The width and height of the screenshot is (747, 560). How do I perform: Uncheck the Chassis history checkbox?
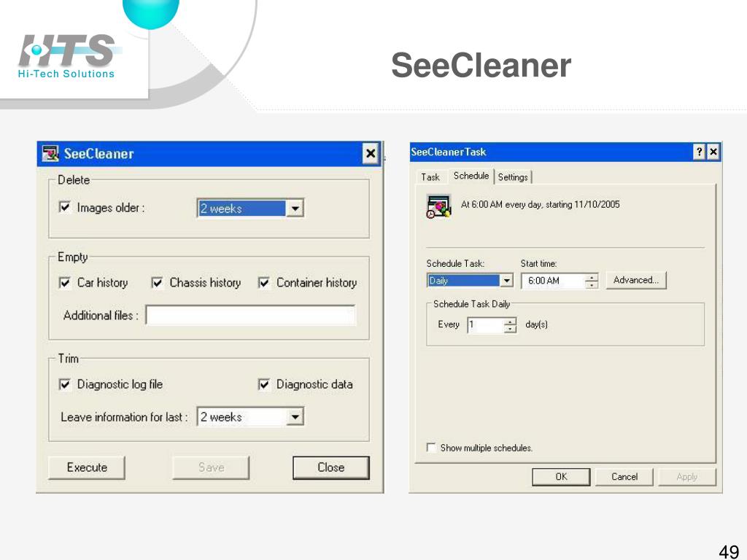157,282
